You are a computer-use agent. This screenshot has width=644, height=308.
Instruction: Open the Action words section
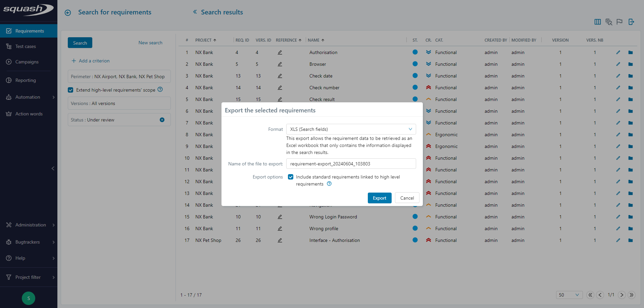coord(29,114)
